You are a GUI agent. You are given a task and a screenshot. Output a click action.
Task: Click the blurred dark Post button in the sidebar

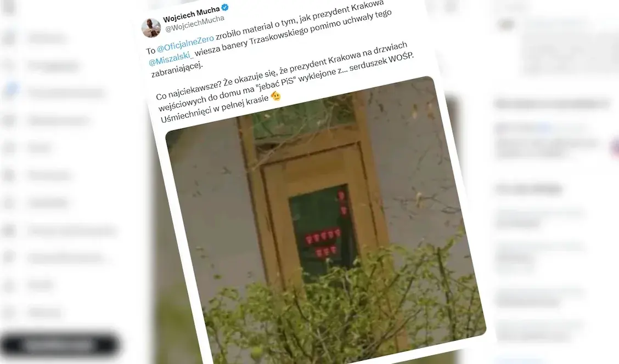point(59,345)
